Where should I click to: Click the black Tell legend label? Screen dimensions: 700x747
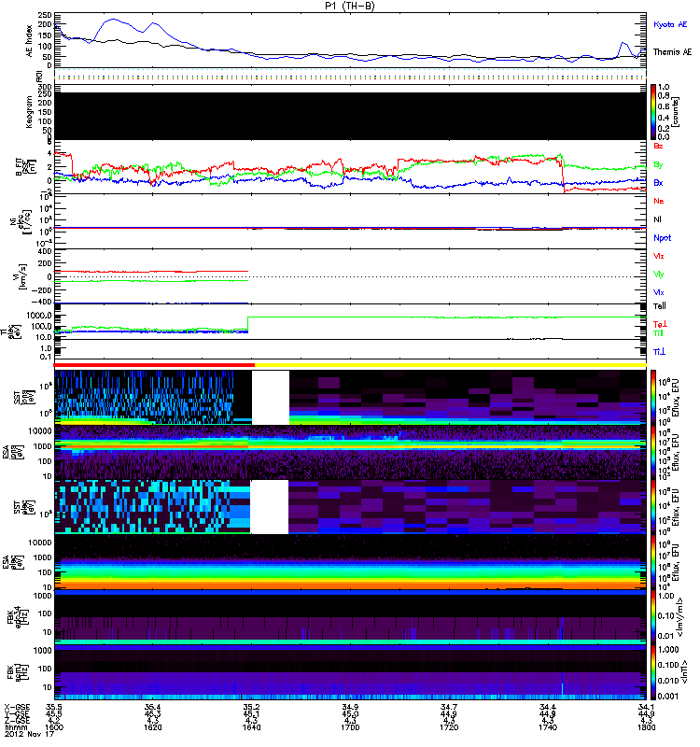[x=660, y=306]
